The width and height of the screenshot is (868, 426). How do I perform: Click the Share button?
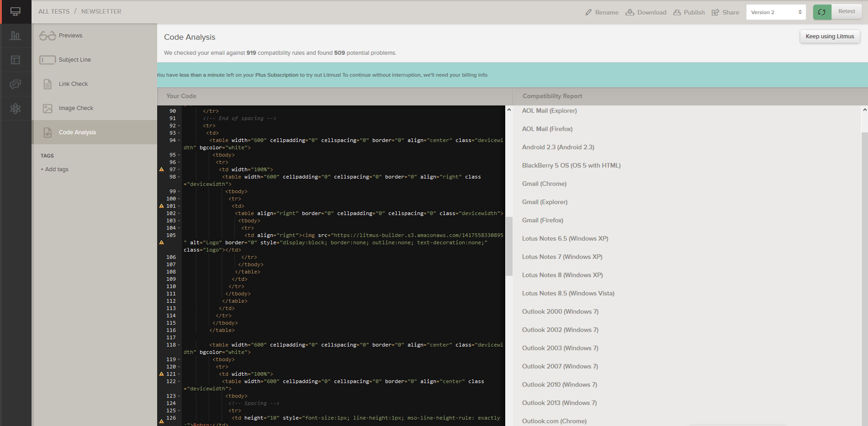[x=725, y=12]
